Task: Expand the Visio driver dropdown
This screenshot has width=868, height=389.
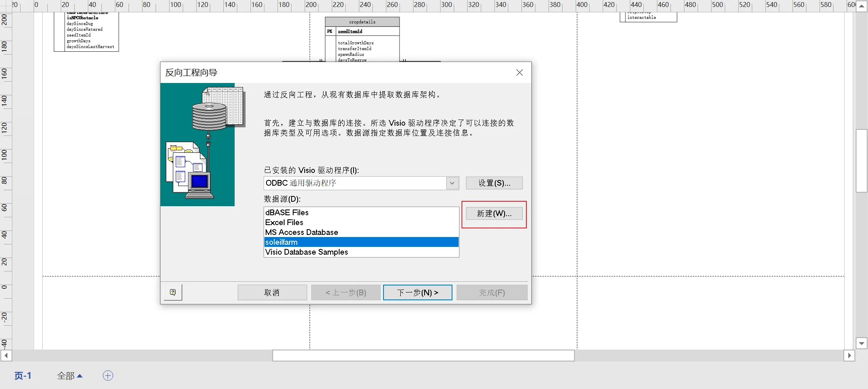Action: pyautogui.click(x=452, y=183)
